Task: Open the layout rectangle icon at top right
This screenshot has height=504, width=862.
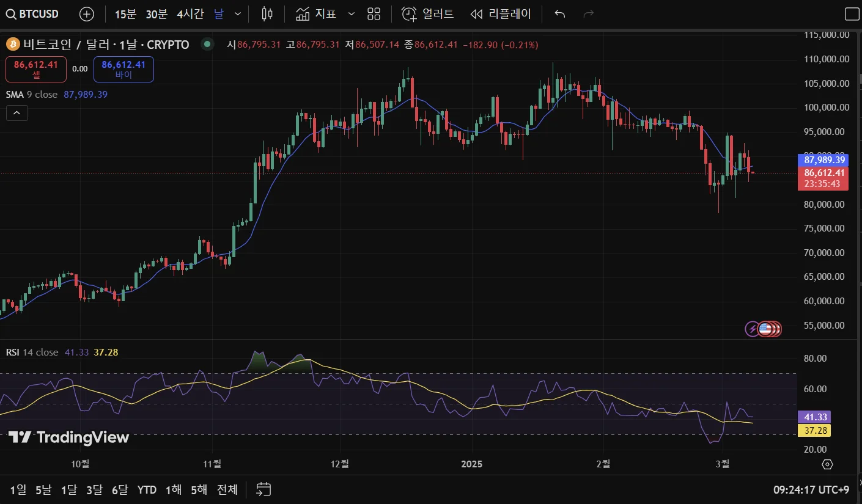Action: (852, 14)
